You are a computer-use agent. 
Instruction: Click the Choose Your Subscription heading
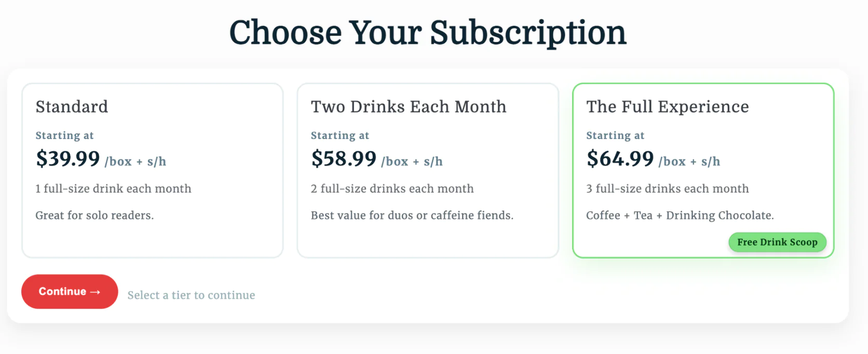click(428, 33)
